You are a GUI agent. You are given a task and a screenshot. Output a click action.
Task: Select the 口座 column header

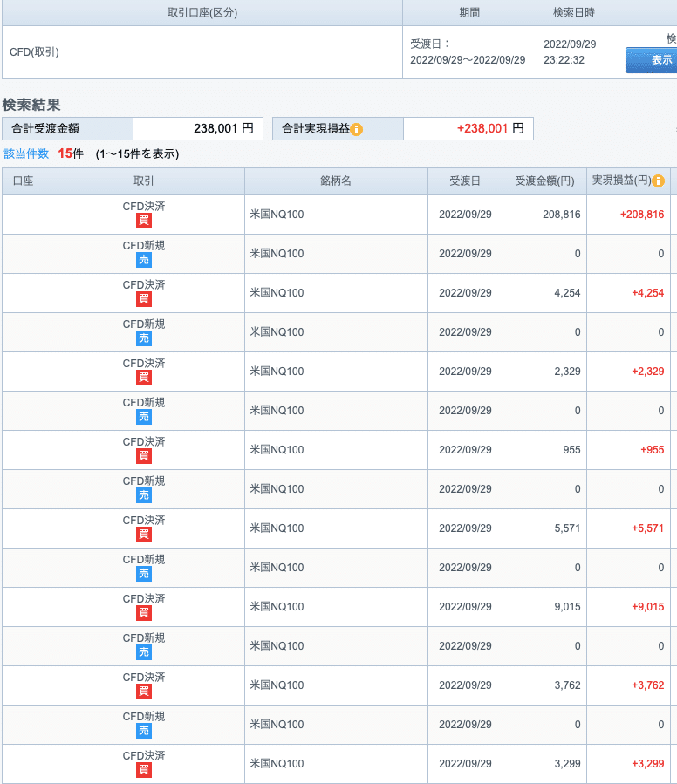(23, 181)
